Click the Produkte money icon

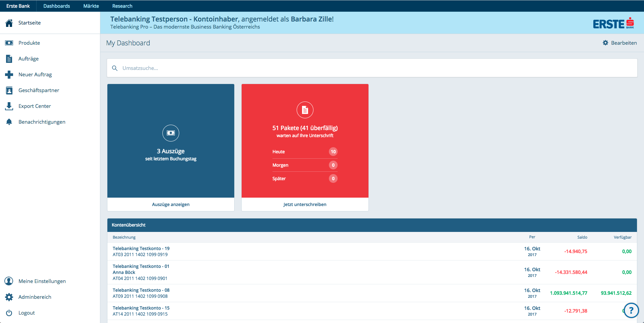coord(9,43)
